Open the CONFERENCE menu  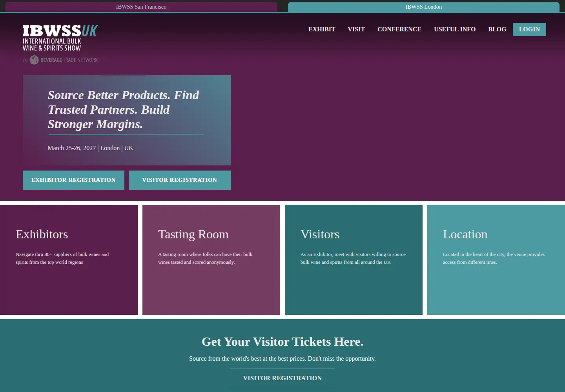click(x=399, y=29)
